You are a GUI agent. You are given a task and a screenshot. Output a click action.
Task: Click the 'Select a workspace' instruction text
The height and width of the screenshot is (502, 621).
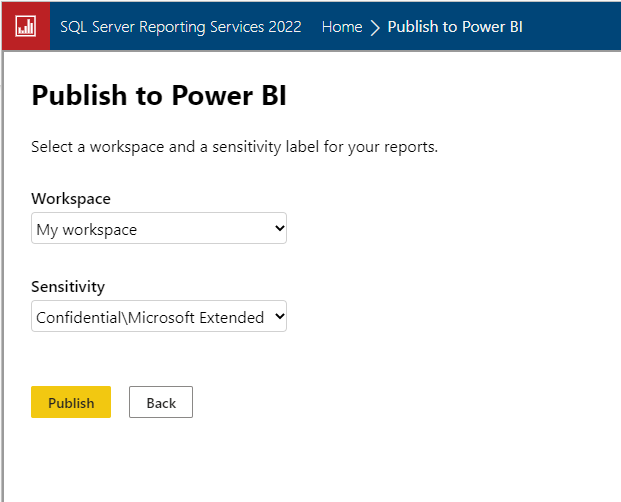click(234, 147)
